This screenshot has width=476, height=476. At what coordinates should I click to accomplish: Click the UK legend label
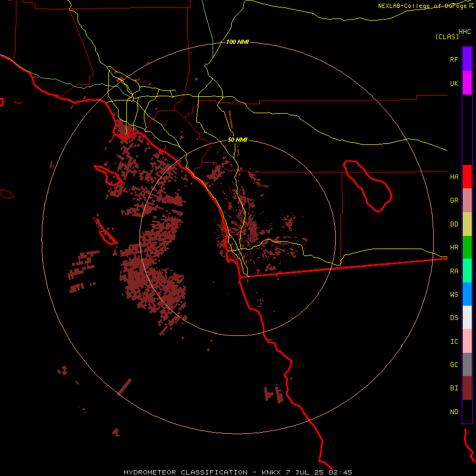(x=454, y=83)
